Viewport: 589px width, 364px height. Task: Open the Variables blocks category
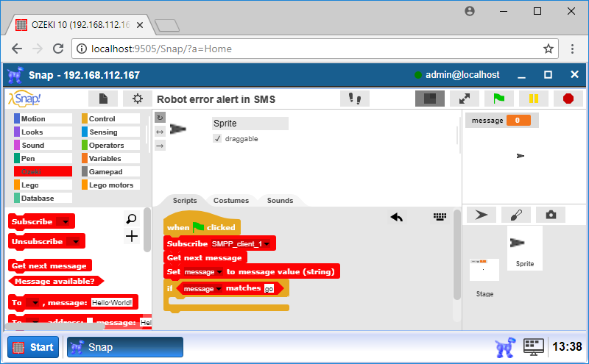pos(111,158)
